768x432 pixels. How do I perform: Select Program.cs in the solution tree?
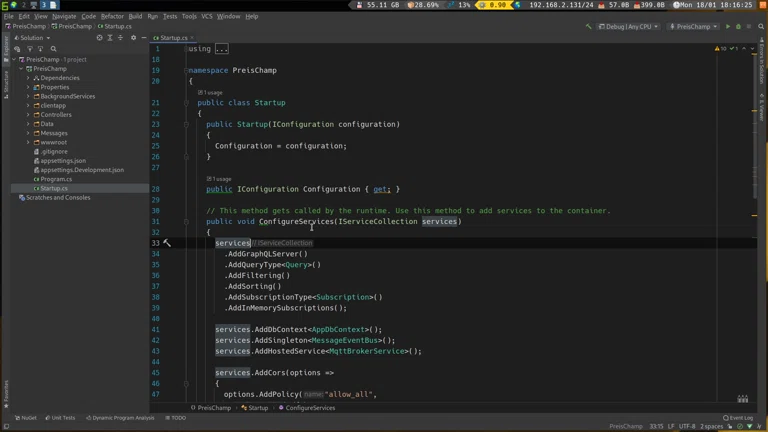(55, 179)
